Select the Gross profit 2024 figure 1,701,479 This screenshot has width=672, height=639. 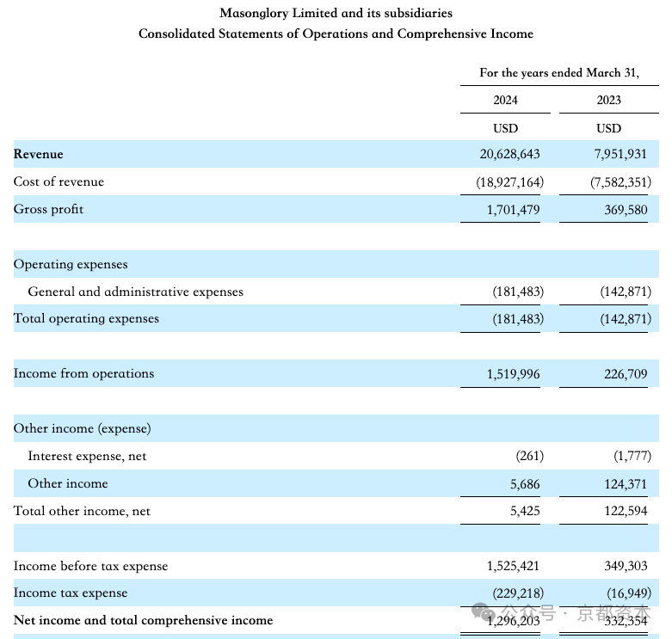[x=513, y=210]
